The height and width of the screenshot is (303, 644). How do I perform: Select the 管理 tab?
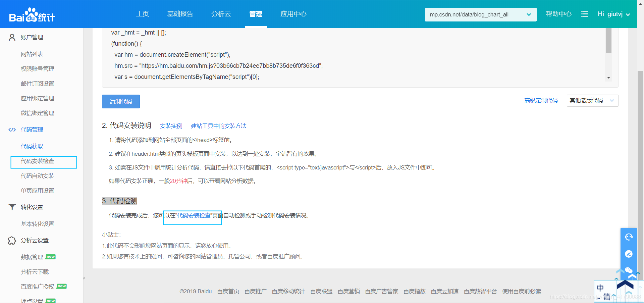(x=256, y=14)
